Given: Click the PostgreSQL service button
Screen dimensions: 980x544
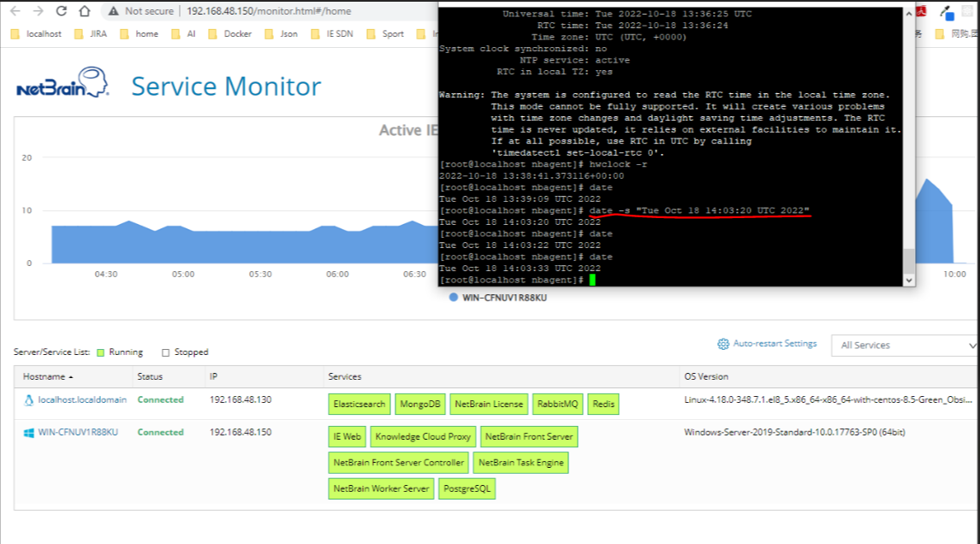Looking at the screenshot, I should click(x=466, y=488).
